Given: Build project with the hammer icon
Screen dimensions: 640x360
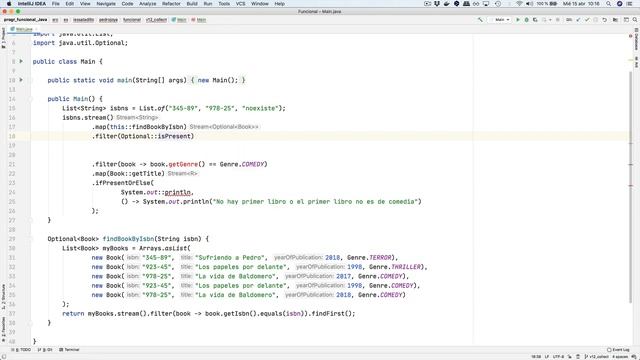Looking at the screenshot, I should [x=480, y=20].
